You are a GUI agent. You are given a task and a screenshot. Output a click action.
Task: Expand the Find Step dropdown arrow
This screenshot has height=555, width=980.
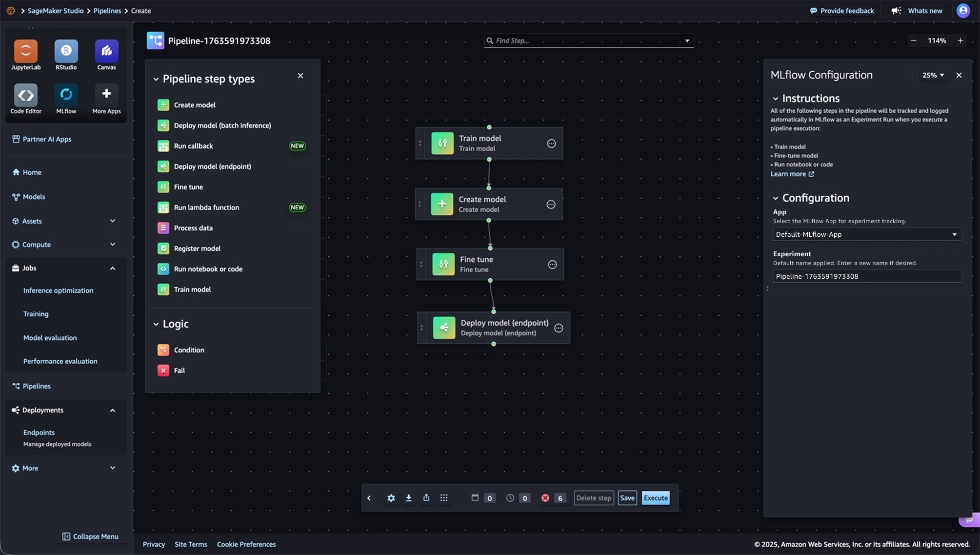687,41
